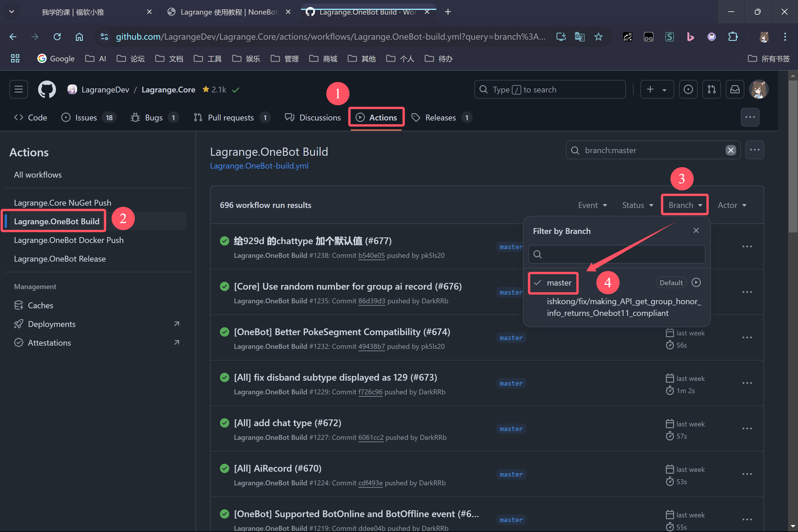Expand the Status filter dropdown
Image resolution: width=798 pixels, height=532 pixels.
pos(637,205)
